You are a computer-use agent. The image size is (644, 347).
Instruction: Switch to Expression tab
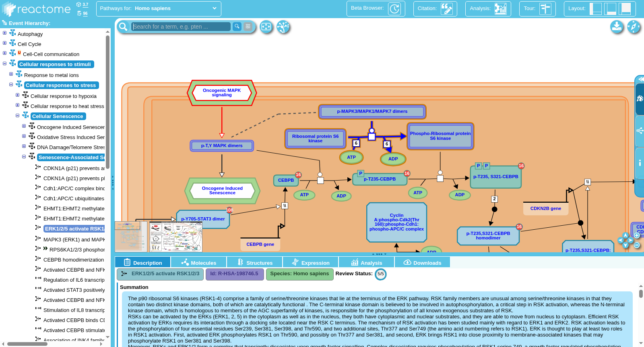pos(310,262)
